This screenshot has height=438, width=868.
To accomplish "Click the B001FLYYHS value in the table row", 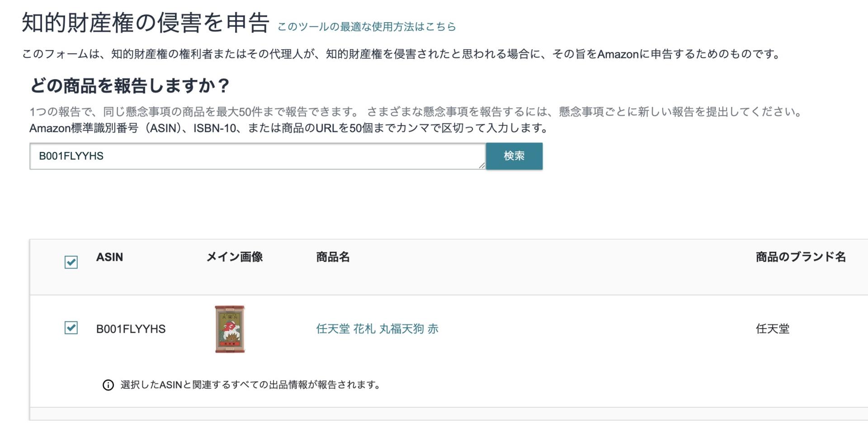I will [131, 329].
